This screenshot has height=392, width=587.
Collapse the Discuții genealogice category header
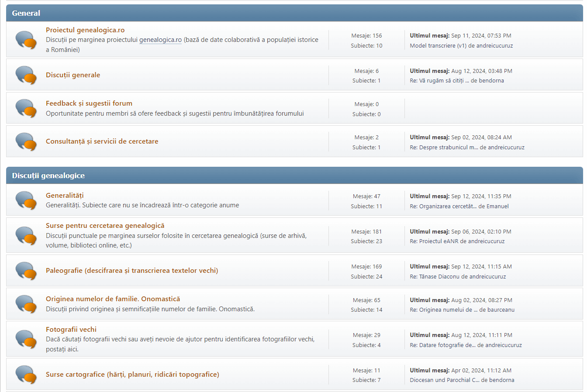[48, 175]
